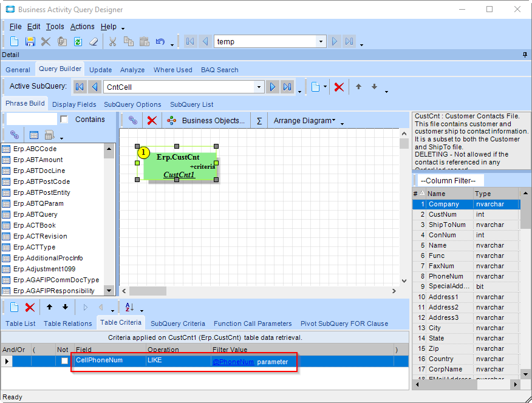Viewport: 532px width, 403px height.
Task: Click the A-Z sort icon in the criteria toolbar
Action: tap(129, 307)
